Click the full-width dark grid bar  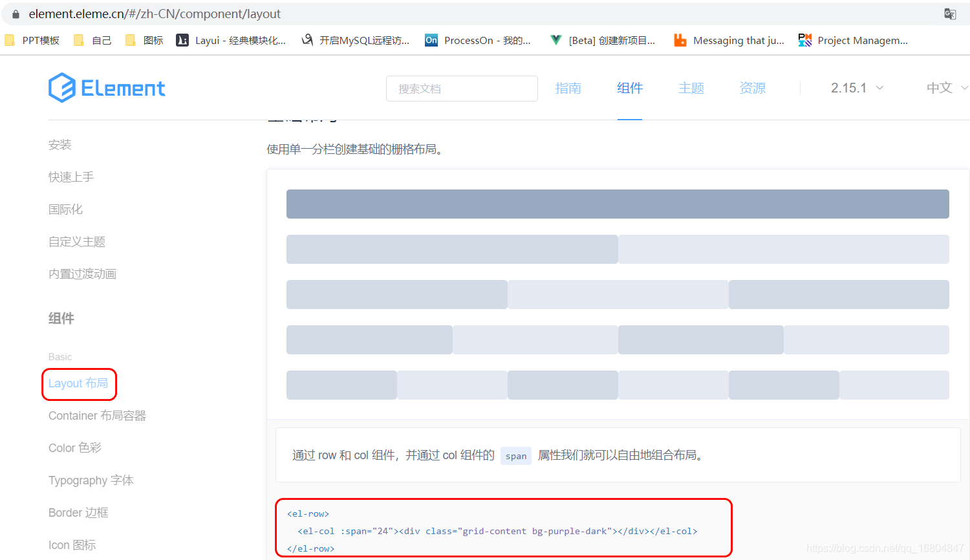point(618,204)
